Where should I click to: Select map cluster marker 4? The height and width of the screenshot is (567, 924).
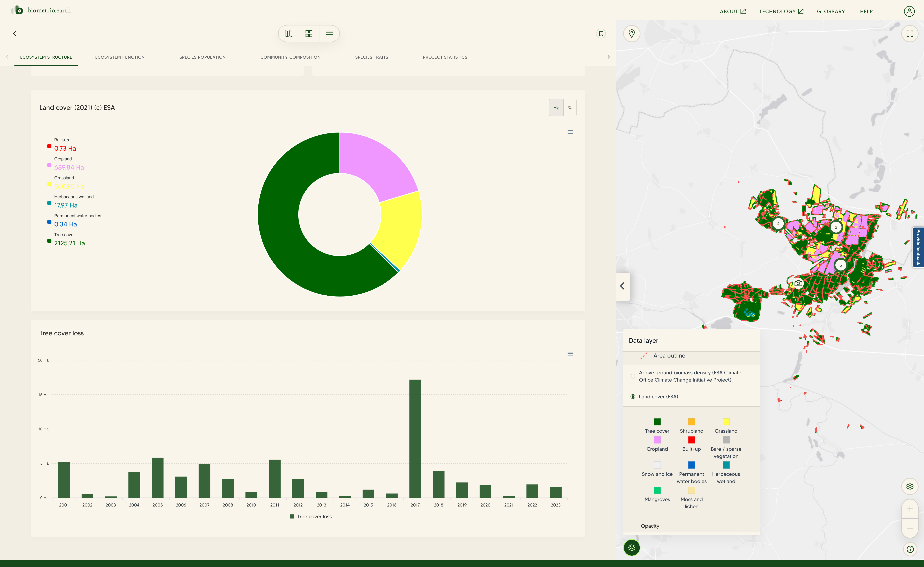point(778,224)
